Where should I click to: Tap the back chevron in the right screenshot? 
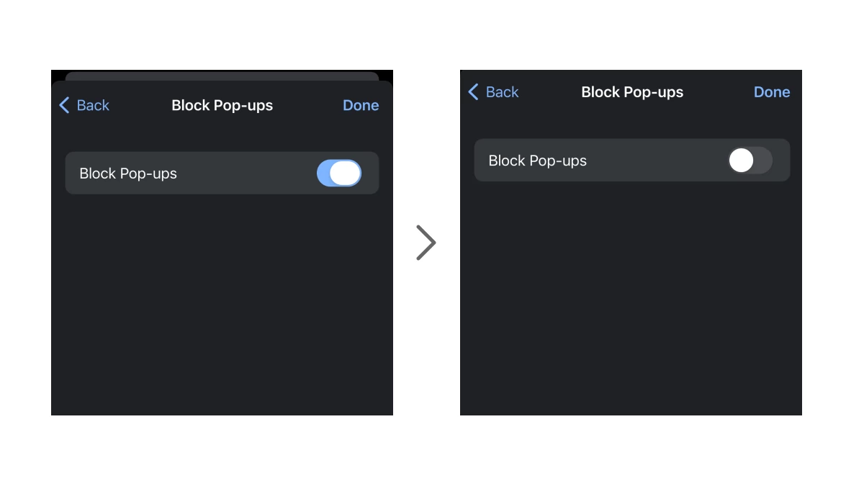pyautogui.click(x=473, y=92)
